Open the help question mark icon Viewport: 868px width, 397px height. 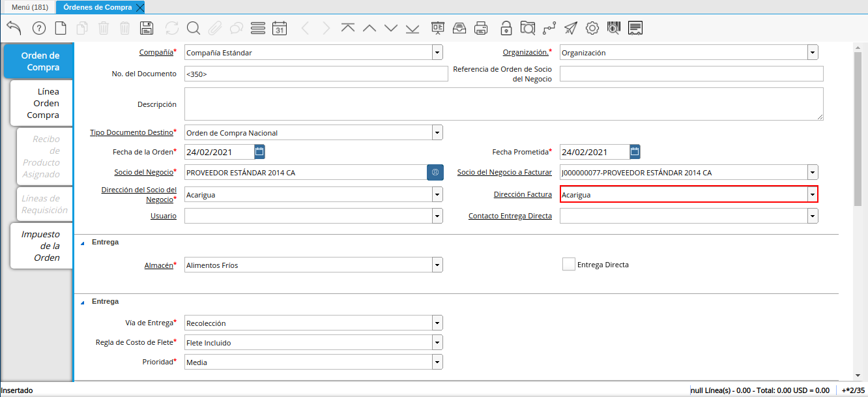[x=39, y=28]
